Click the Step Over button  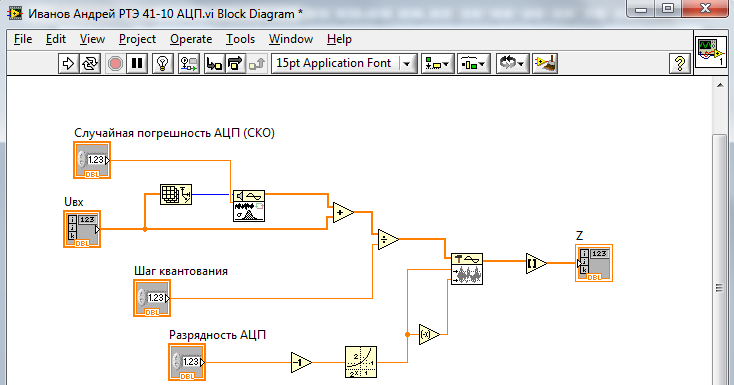[x=235, y=63]
